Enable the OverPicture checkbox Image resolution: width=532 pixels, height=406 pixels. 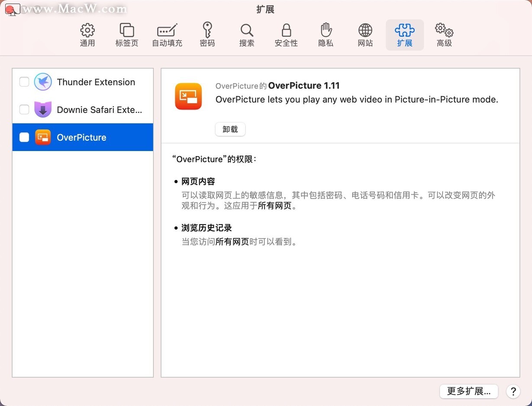click(24, 137)
